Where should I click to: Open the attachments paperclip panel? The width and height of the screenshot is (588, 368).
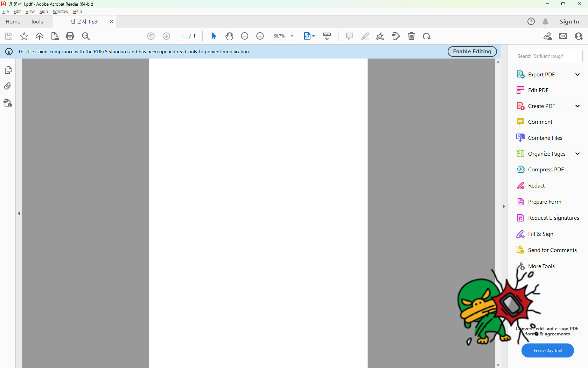point(8,86)
